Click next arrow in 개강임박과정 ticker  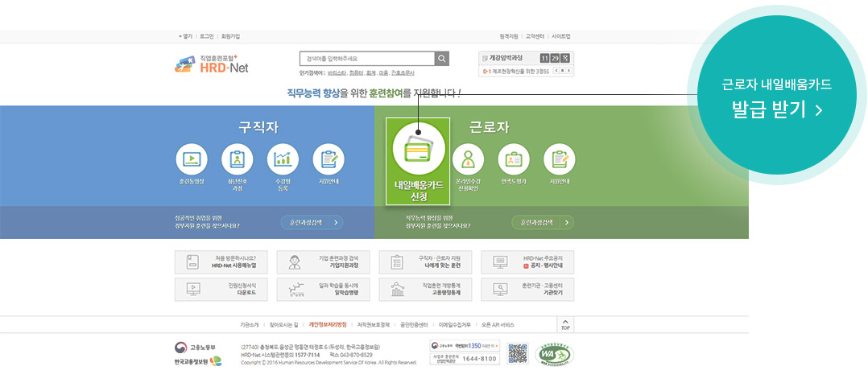point(569,71)
